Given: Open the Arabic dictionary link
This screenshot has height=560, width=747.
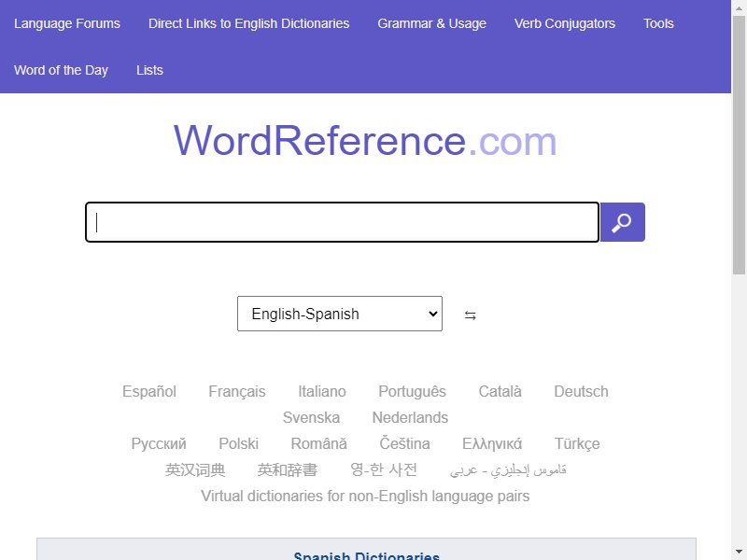Looking at the screenshot, I should point(508,470).
